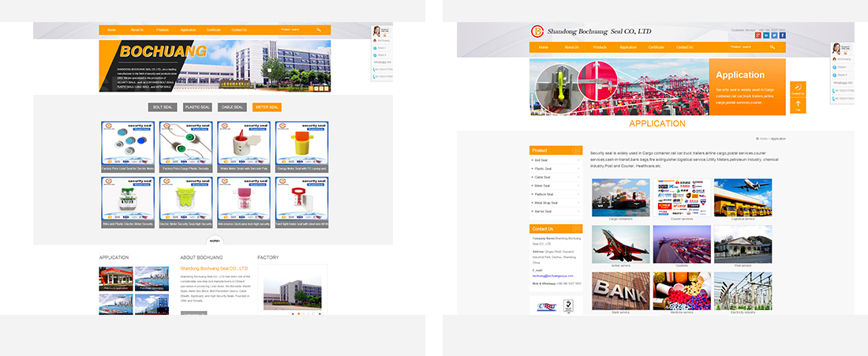Open the Home menu on the left page
Viewport: 868px width, 356px height.
coord(112,30)
